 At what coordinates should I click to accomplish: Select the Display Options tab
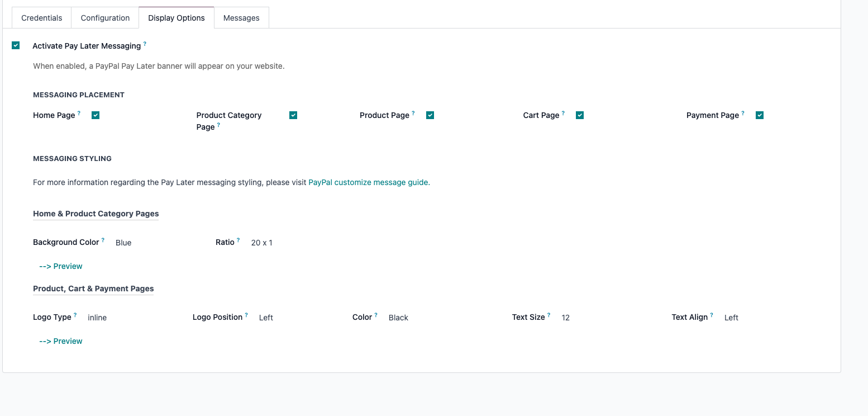click(177, 18)
